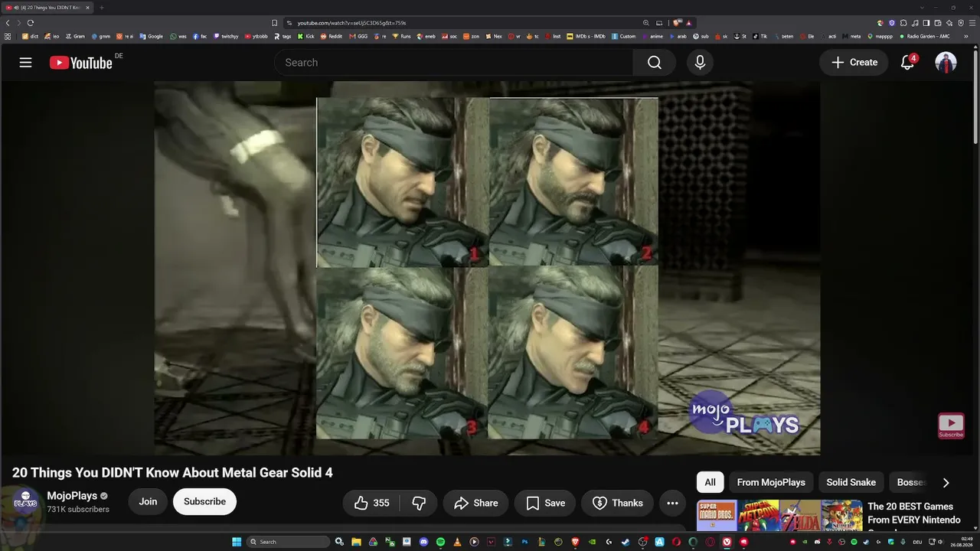Viewport: 980px width, 551px height.
Task: Click the 731K subscribers text
Action: tap(78, 510)
